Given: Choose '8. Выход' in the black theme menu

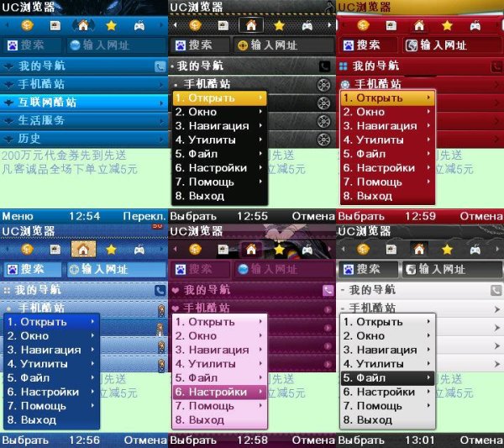Looking at the screenshot, I should (220, 196).
